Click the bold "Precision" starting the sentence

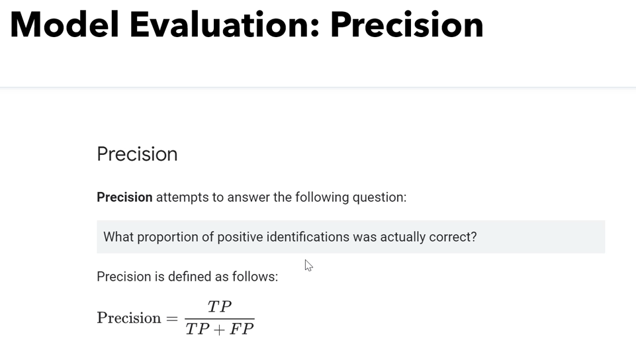pos(124,197)
